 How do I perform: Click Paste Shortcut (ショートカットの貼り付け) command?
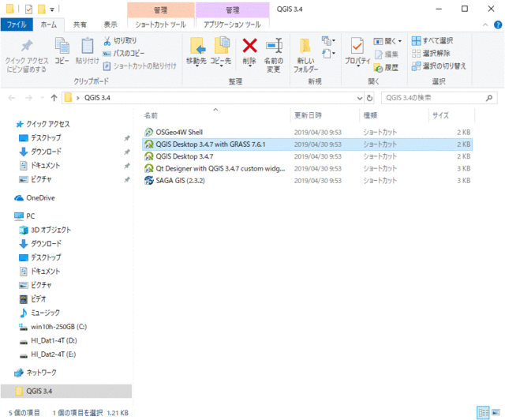point(140,66)
